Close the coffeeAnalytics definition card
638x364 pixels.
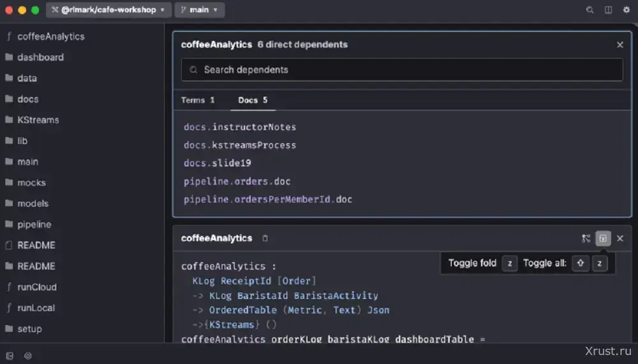click(620, 238)
